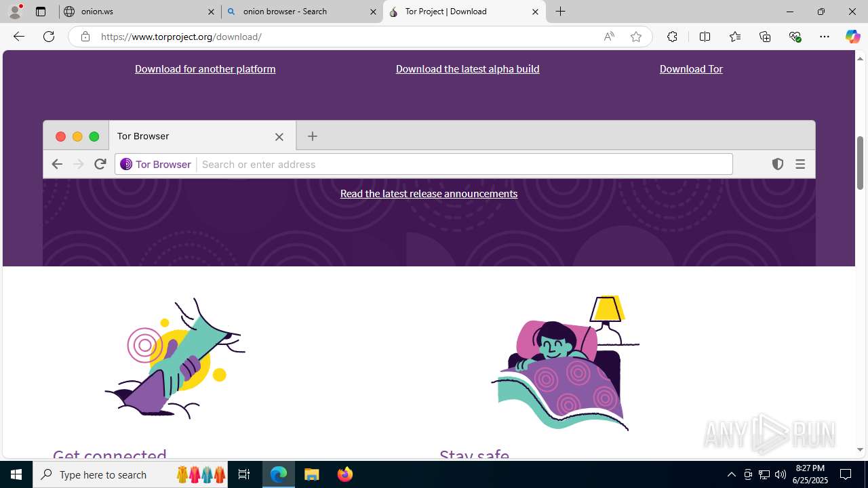This screenshot has width=868, height=488.
Task: Open Edge Settings and more menu
Action: pyautogui.click(x=825, y=37)
